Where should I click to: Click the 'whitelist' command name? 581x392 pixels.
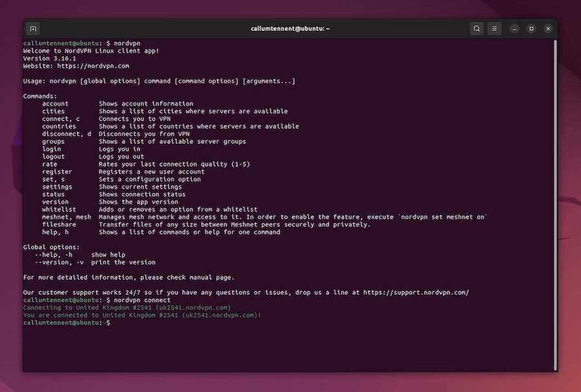click(59, 210)
